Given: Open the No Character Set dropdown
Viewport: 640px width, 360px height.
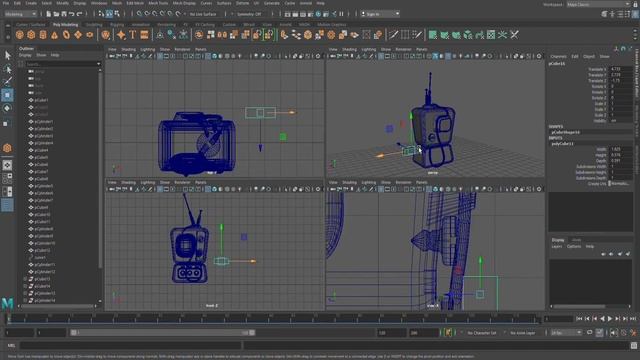Looking at the screenshot, I should (x=482, y=333).
